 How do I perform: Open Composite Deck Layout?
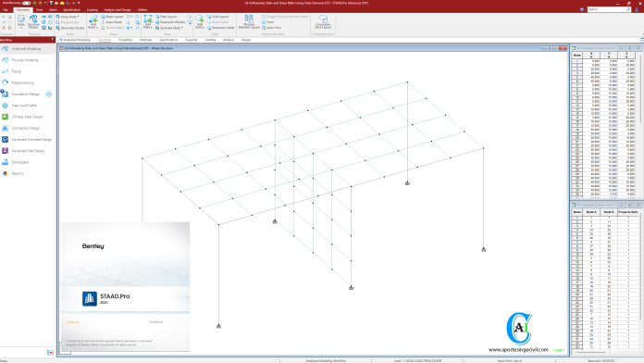tap(323, 22)
